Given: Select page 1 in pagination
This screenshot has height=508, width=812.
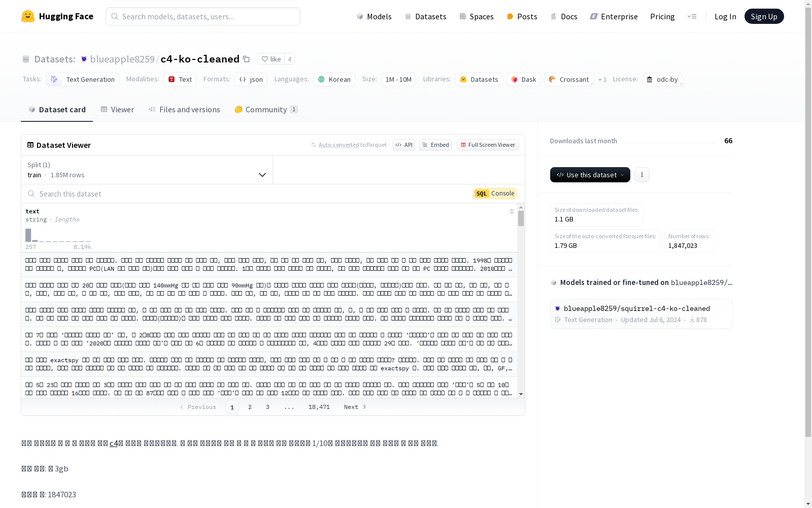Looking at the screenshot, I should [x=232, y=407].
